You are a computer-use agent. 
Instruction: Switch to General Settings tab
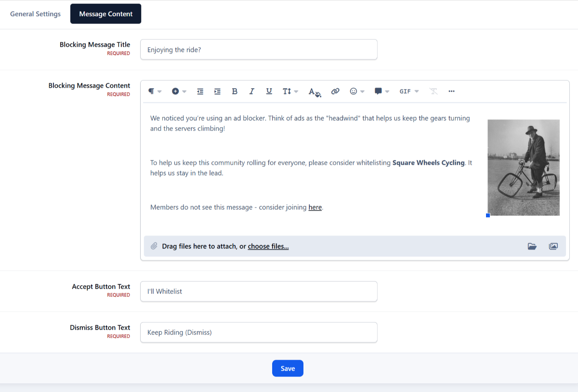pyautogui.click(x=36, y=14)
